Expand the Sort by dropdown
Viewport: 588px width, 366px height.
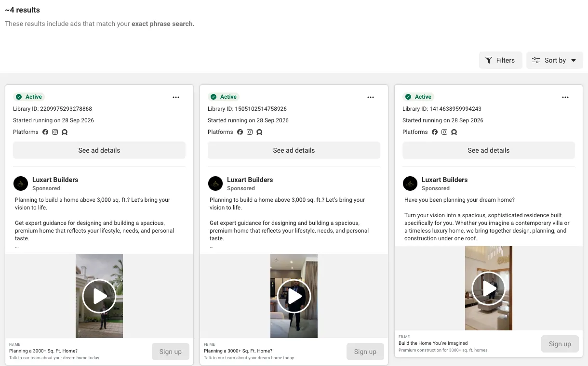tap(555, 60)
